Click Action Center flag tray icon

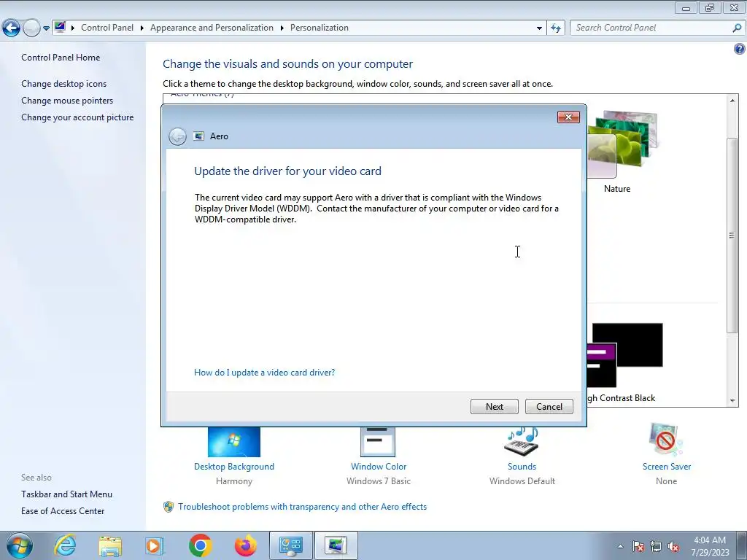(x=638, y=546)
